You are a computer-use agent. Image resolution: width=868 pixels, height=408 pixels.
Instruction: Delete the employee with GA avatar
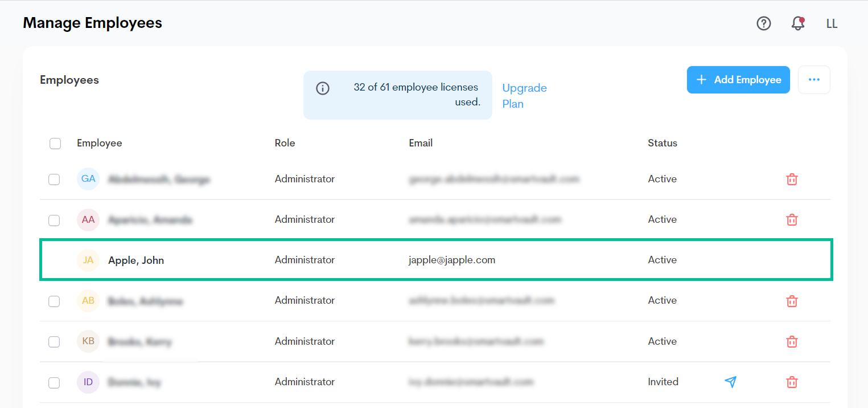pyautogui.click(x=791, y=179)
